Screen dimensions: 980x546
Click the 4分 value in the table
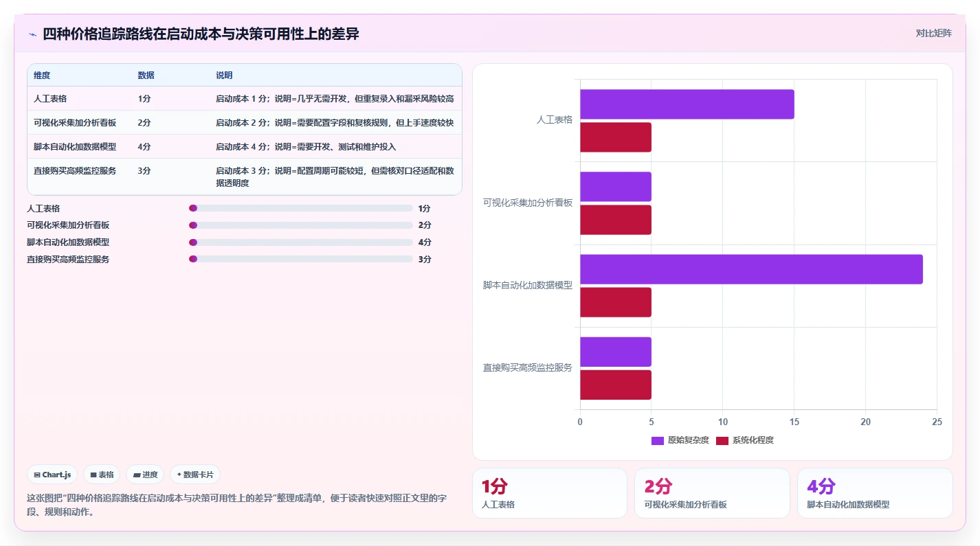pos(144,147)
